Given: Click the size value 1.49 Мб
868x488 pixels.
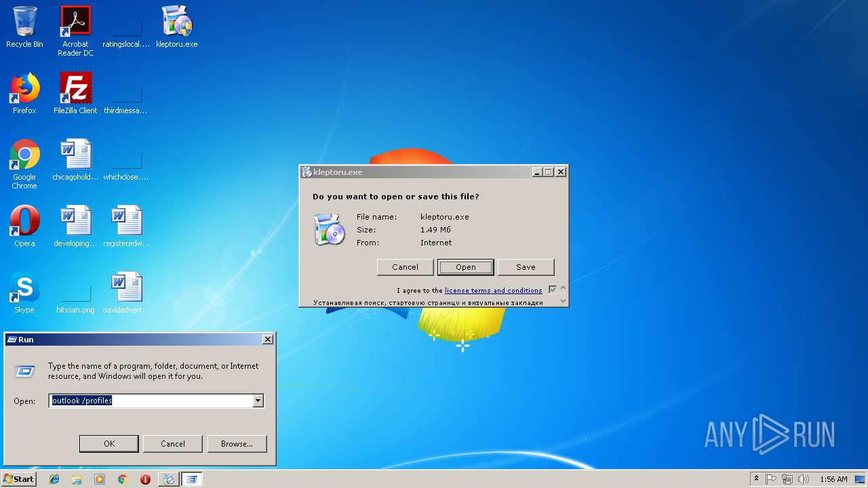Looking at the screenshot, I should click(x=435, y=230).
